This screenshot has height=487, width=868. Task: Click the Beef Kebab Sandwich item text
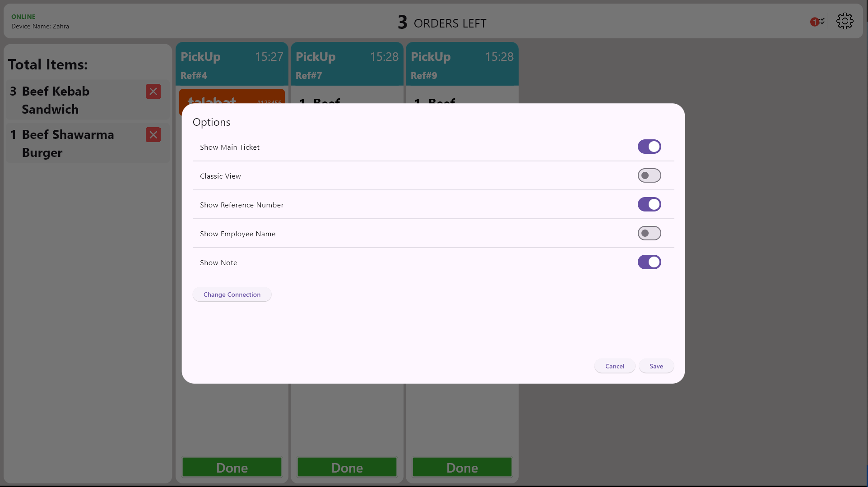[56, 100]
